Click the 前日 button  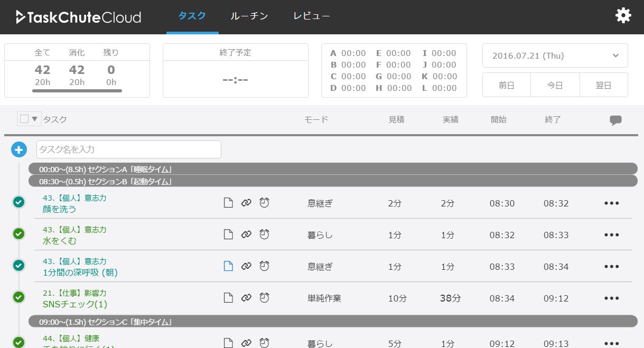coord(506,85)
